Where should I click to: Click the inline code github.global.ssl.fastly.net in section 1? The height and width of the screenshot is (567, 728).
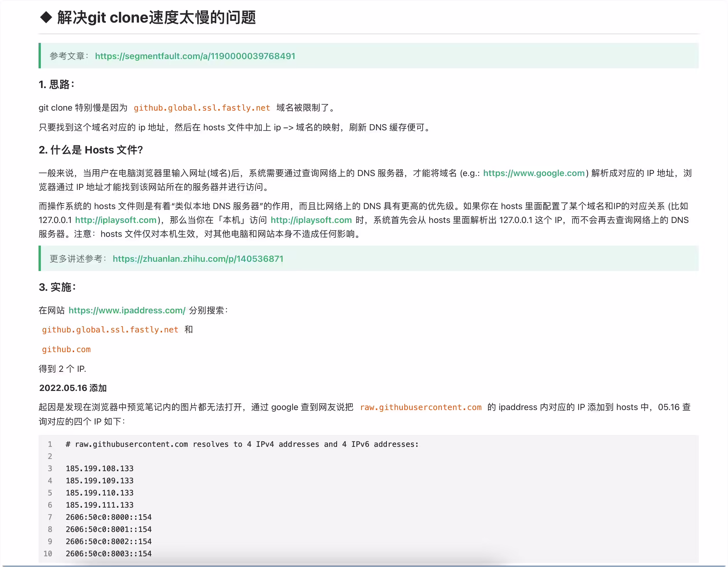tap(202, 108)
